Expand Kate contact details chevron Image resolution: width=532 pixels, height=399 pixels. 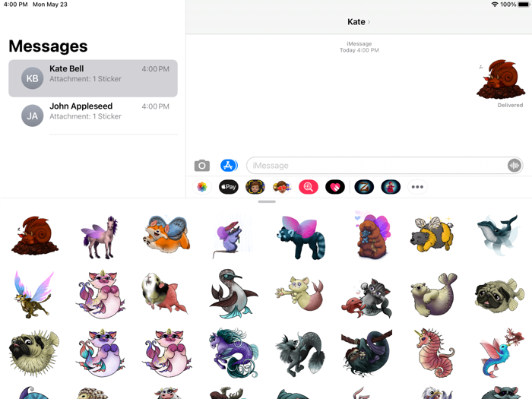point(369,22)
